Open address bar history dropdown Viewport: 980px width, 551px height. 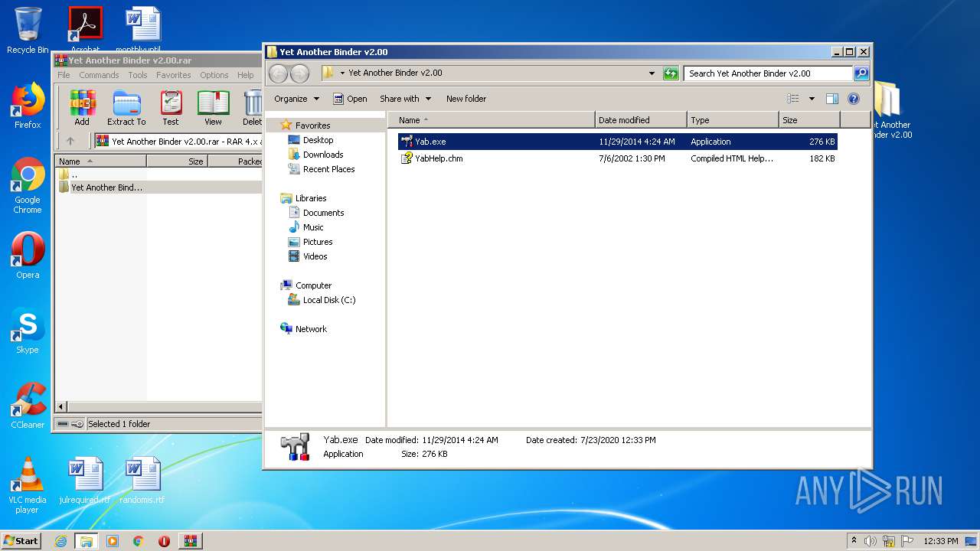pyautogui.click(x=652, y=73)
